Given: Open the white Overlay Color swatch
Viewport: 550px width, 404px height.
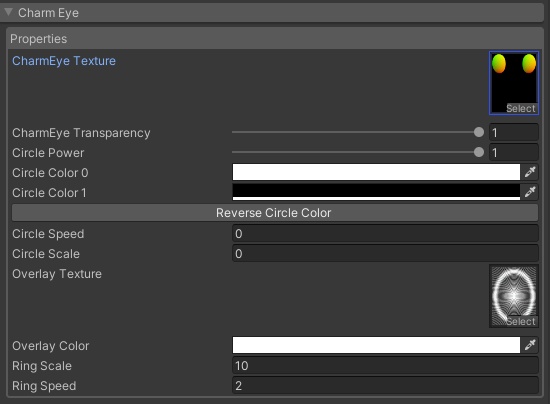Looking at the screenshot, I should pos(376,345).
